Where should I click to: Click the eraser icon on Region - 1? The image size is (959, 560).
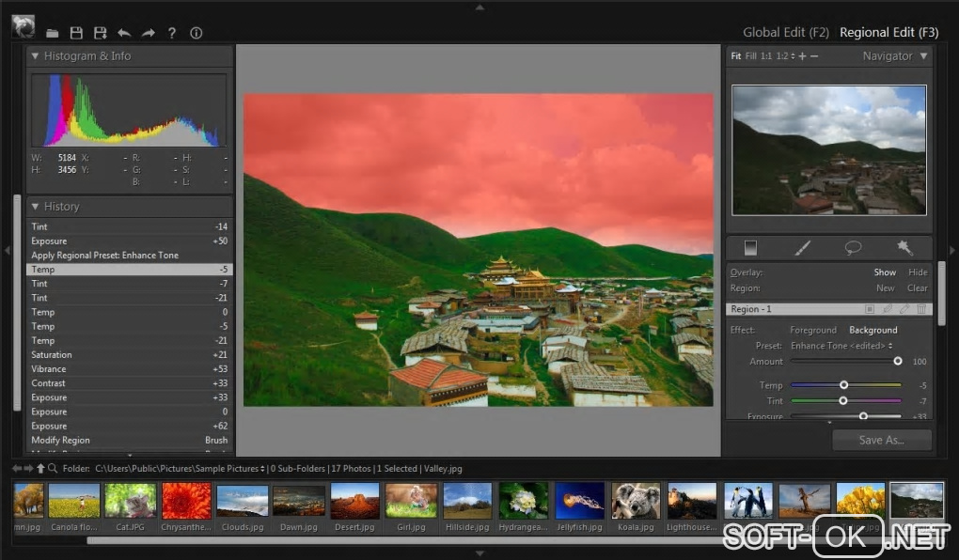pos(904,309)
